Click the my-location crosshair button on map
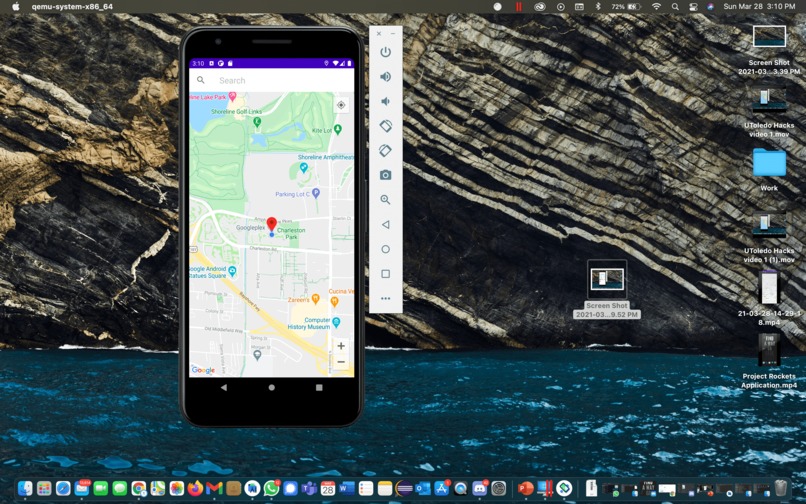806x504 pixels. point(341,105)
